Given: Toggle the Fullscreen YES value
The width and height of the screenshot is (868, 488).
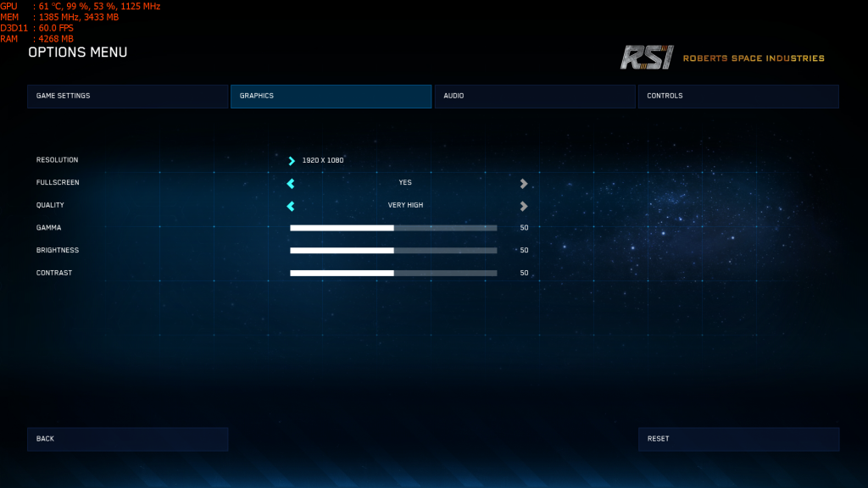Looking at the screenshot, I should (405, 183).
